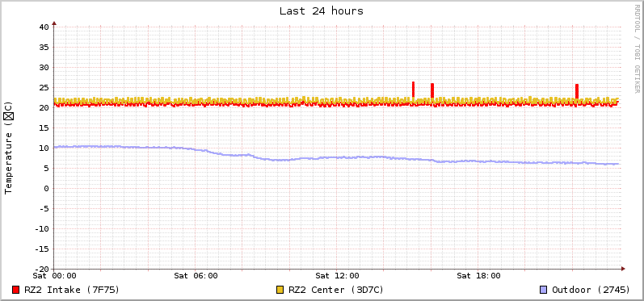Click the first red spike near 15:00

(x=413, y=90)
